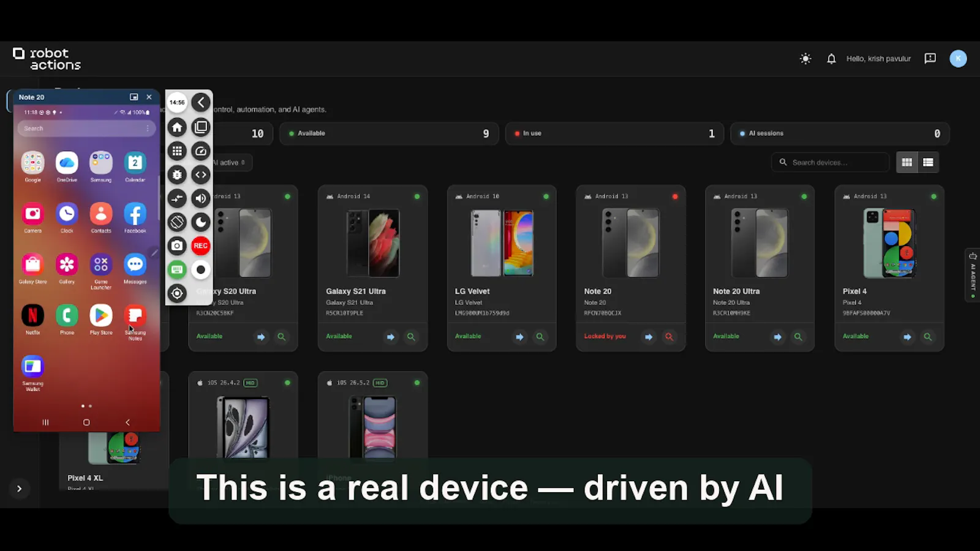Filter devices by the In use stat card
Viewport: 980px width, 551px height.
point(614,133)
